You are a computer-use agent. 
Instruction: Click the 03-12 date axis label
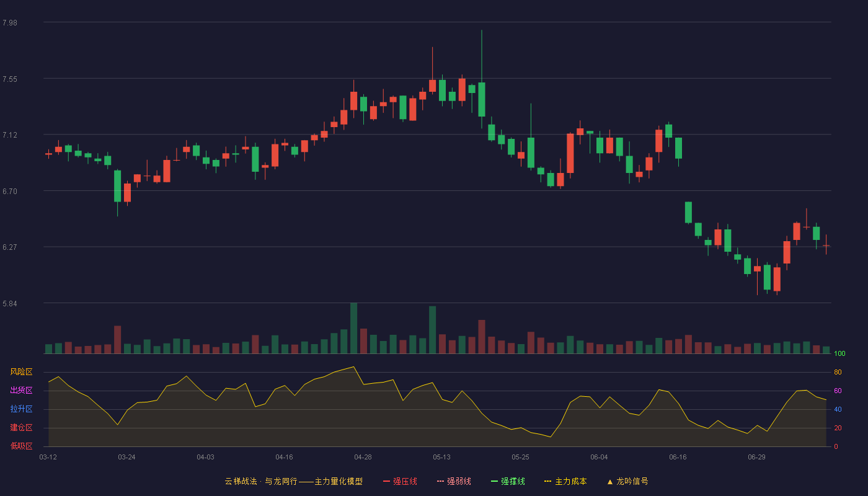(x=48, y=457)
